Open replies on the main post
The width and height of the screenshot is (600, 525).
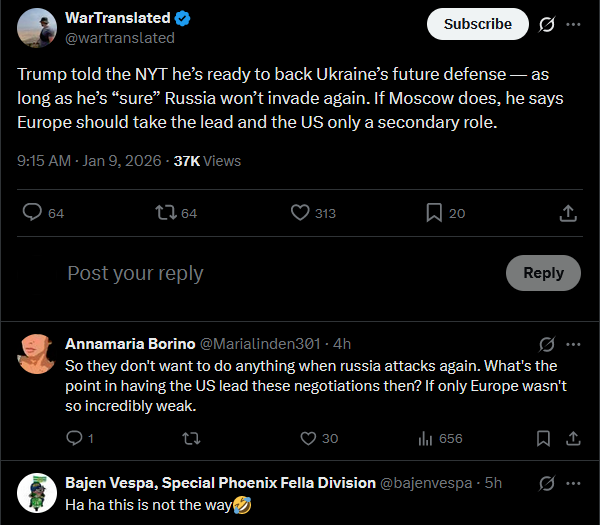pyautogui.click(x=32, y=213)
